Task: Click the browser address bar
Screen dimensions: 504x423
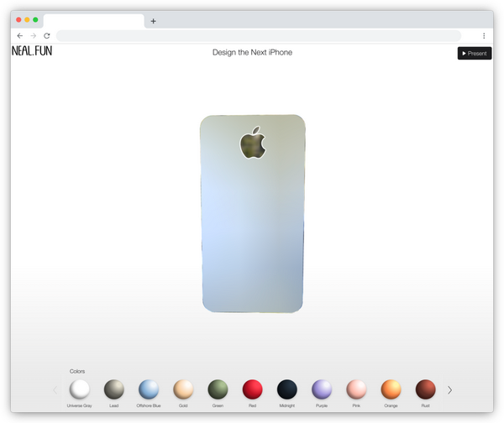Action: (259, 35)
